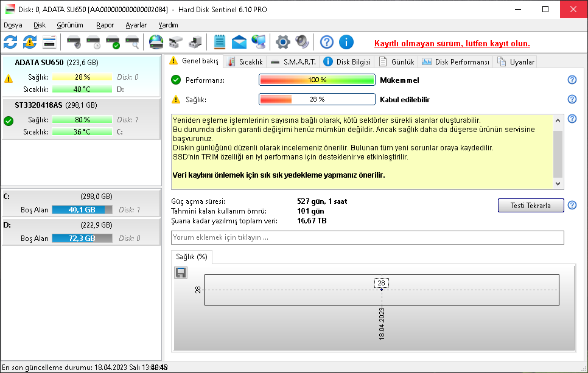Switch to the Günlük tab

pyautogui.click(x=396, y=62)
